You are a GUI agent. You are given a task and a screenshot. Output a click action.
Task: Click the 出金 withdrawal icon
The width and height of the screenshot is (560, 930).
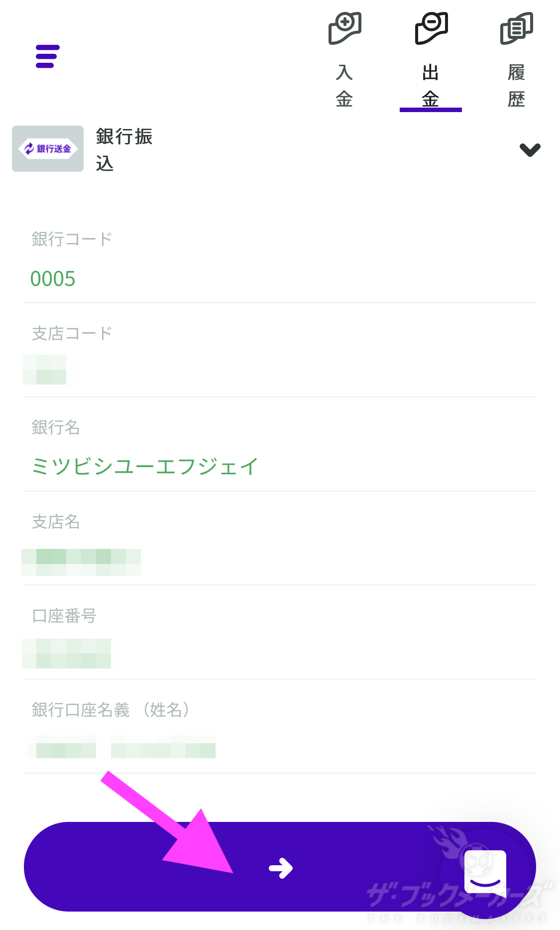pos(431,27)
